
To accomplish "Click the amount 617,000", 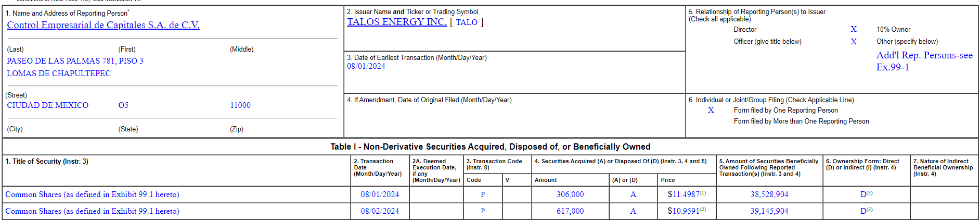I will pyautogui.click(x=570, y=211).
